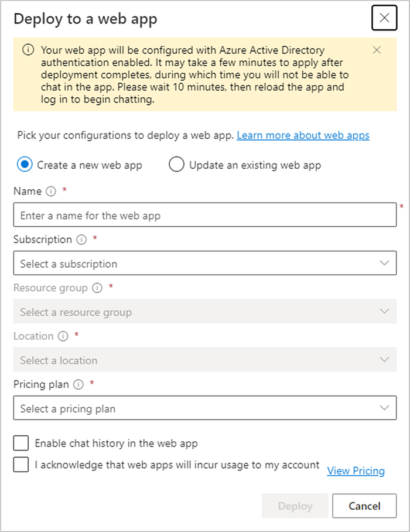Open the Select a subscription dropdown

tap(205, 263)
